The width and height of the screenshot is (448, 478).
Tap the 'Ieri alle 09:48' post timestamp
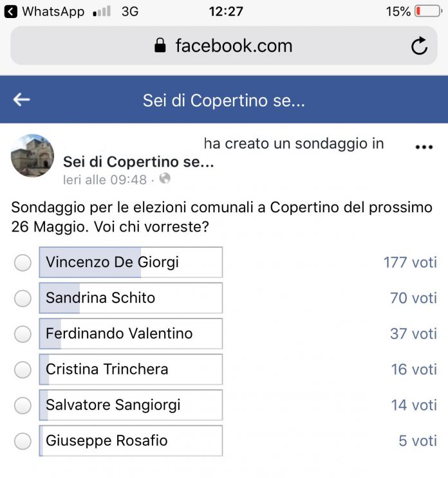click(105, 179)
